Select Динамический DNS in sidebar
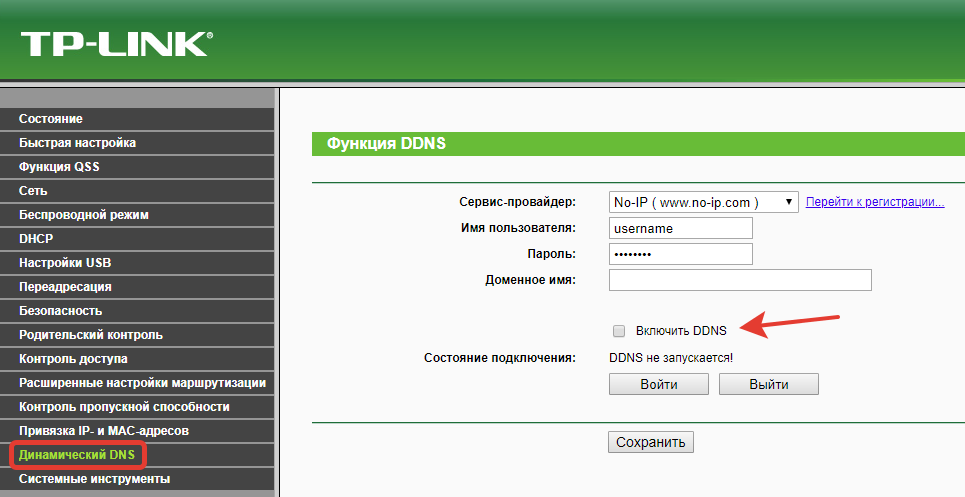Viewport: 965px width, 497px height. click(x=76, y=455)
